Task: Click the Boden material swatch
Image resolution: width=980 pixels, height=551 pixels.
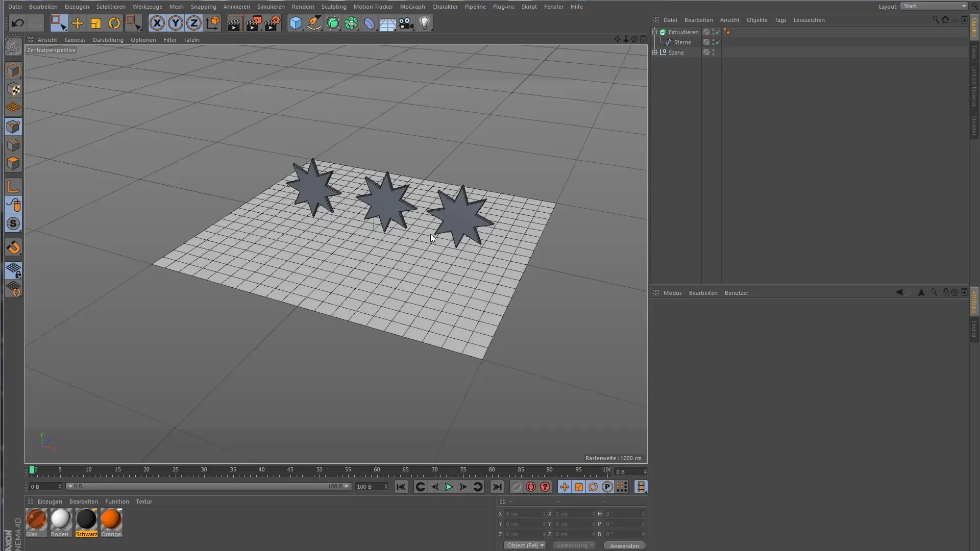Action: (x=61, y=522)
